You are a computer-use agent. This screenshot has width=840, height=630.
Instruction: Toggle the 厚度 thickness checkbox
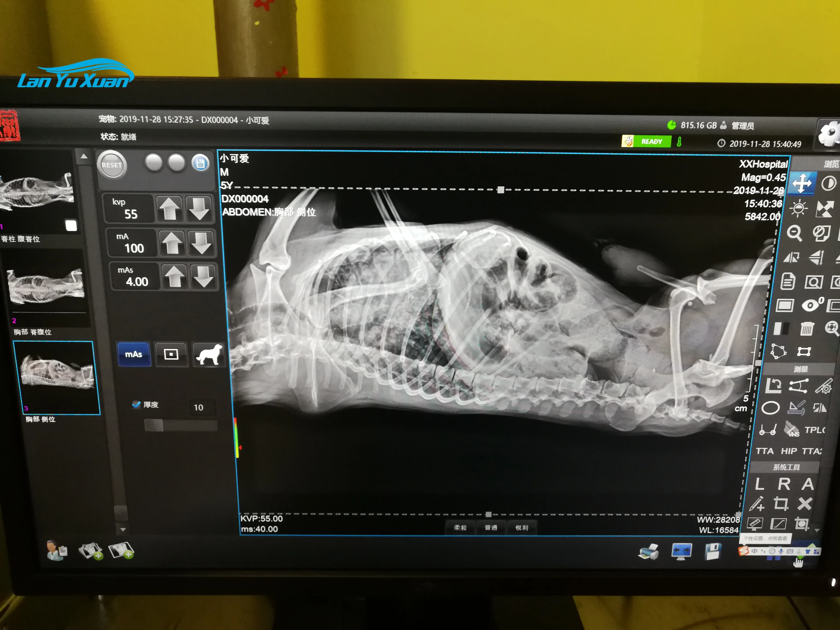click(x=136, y=404)
